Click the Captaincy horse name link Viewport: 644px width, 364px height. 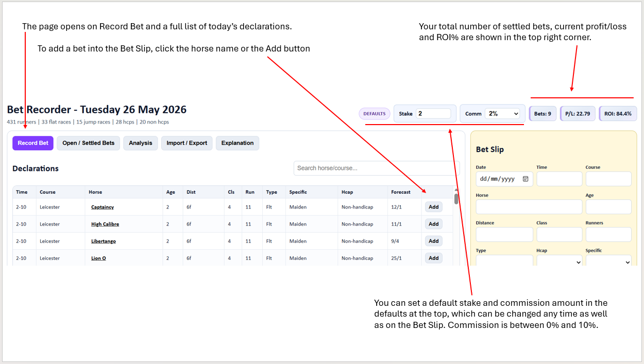pos(103,207)
